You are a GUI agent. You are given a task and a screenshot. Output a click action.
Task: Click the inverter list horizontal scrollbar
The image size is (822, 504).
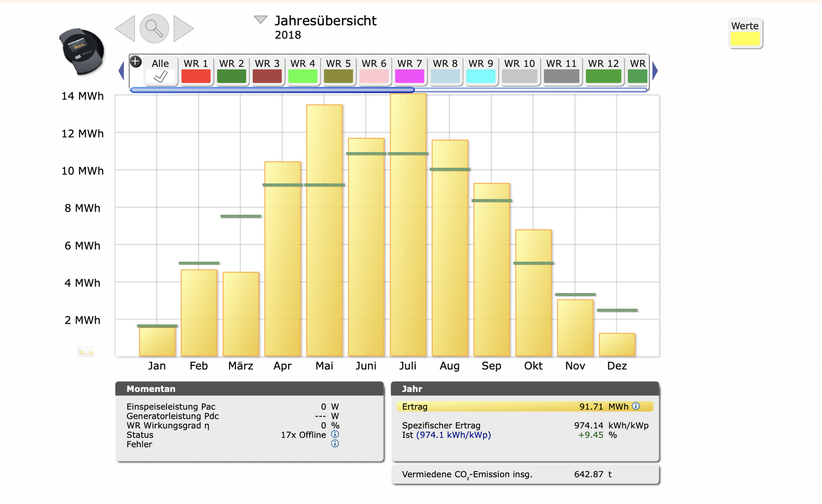389,90
